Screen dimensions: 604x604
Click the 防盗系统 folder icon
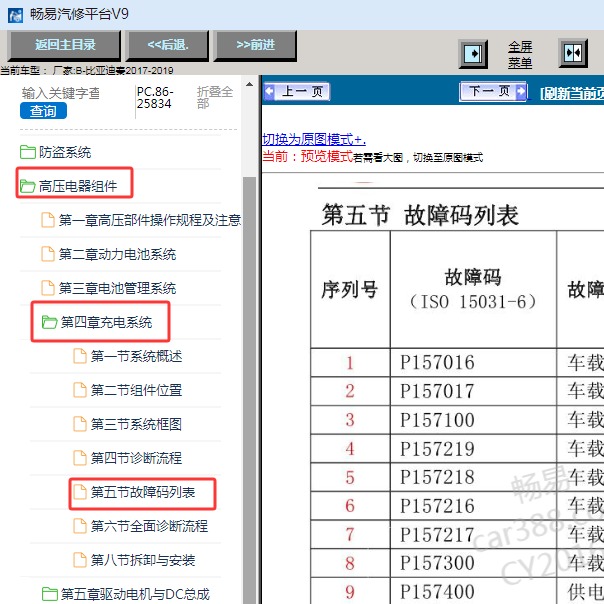pyautogui.click(x=28, y=152)
